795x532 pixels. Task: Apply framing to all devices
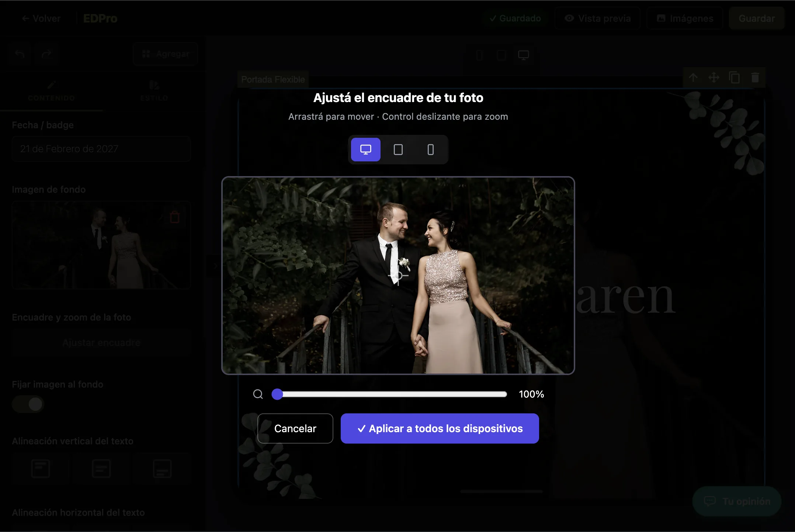tap(440, 428)
